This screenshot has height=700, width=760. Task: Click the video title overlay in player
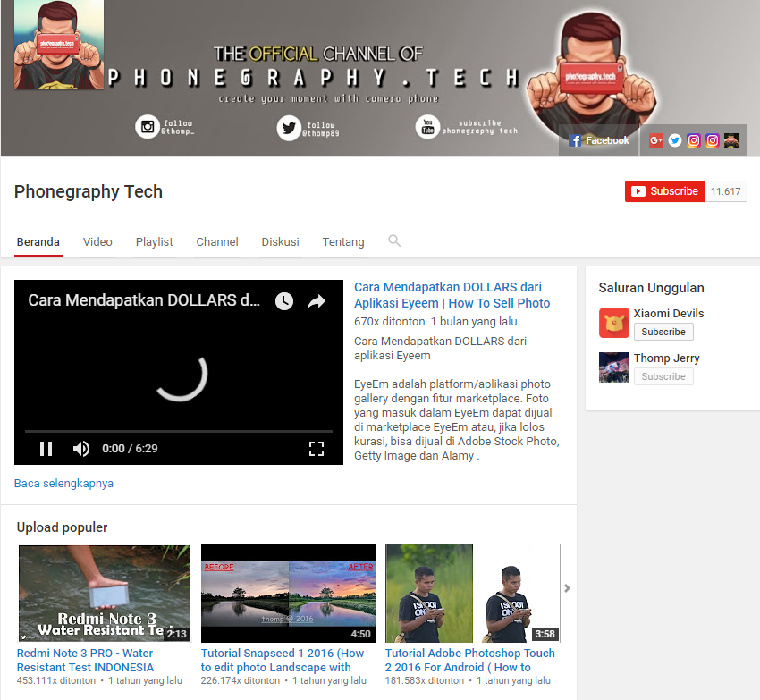(x=144, y=300)
